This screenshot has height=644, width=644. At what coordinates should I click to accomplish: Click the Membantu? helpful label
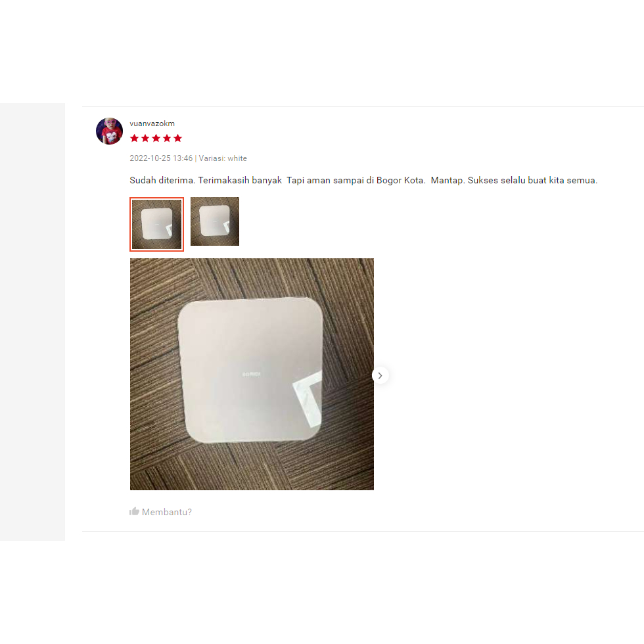pos(167,512)
